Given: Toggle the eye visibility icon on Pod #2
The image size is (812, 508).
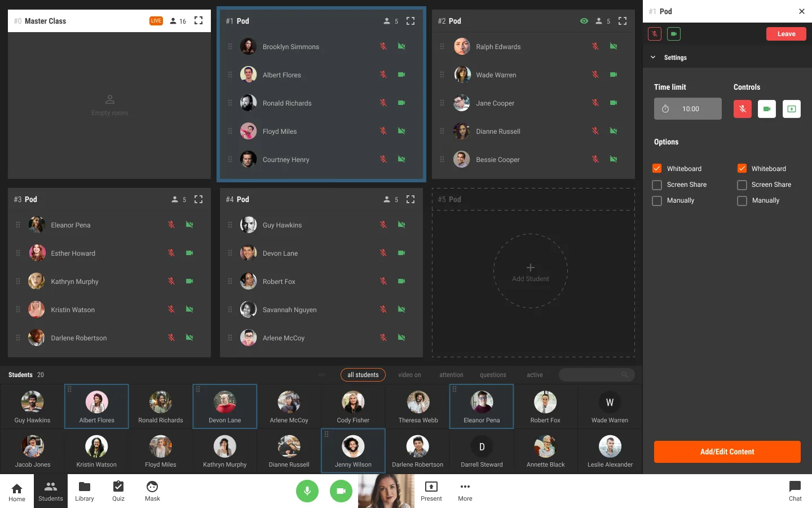Looking at the screenshot, I should pos(584,21).
